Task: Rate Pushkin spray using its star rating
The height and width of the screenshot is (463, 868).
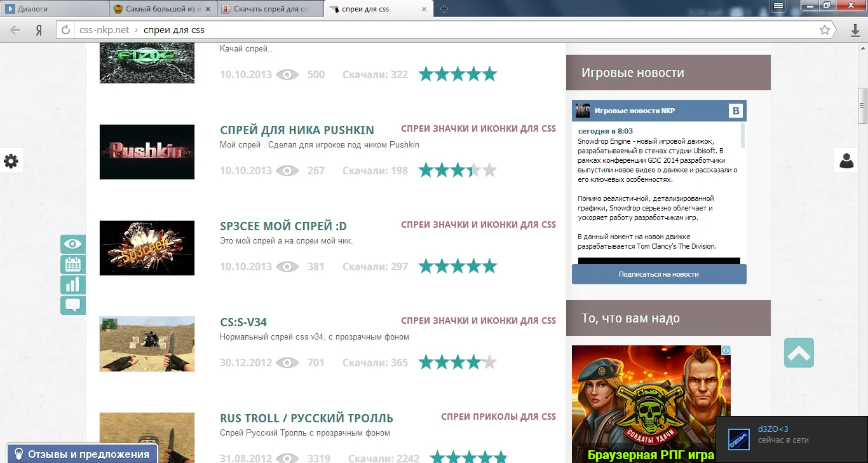Action: (x=458, y=170)
